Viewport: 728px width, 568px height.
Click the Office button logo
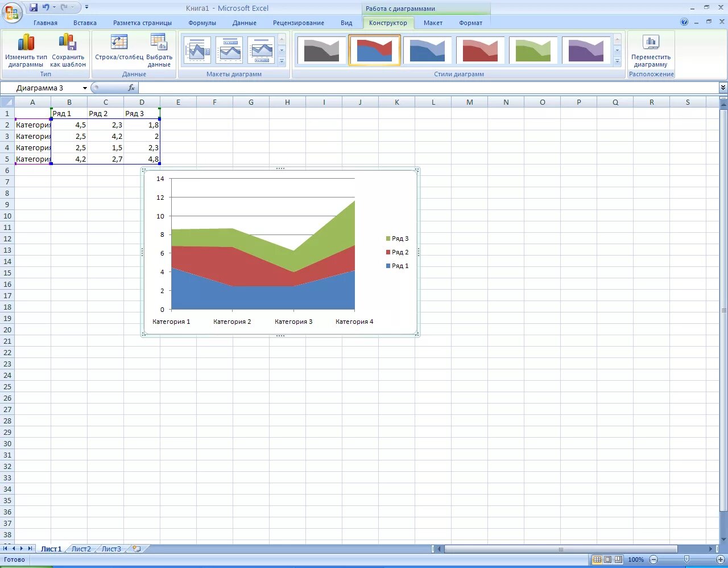click(x=12, y=12)
